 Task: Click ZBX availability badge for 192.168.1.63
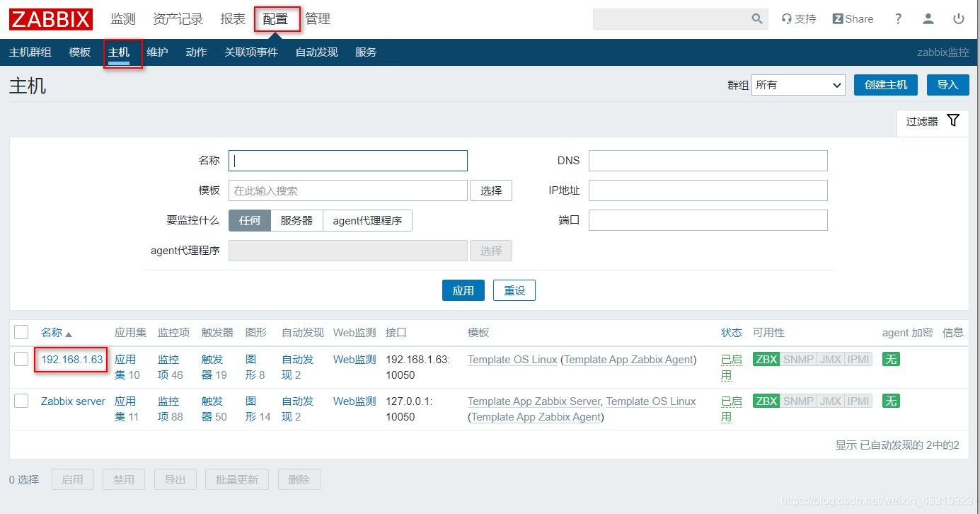click(x=766, y=360)
